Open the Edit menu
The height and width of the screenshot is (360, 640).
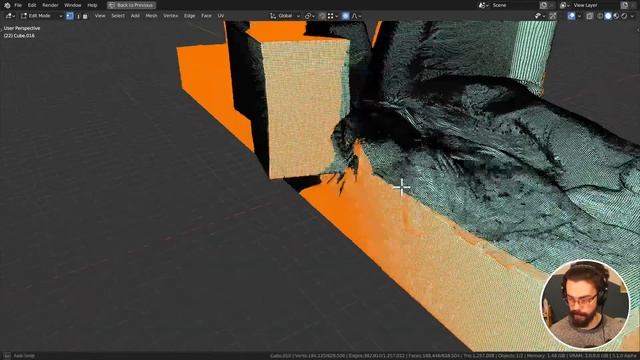32,5
